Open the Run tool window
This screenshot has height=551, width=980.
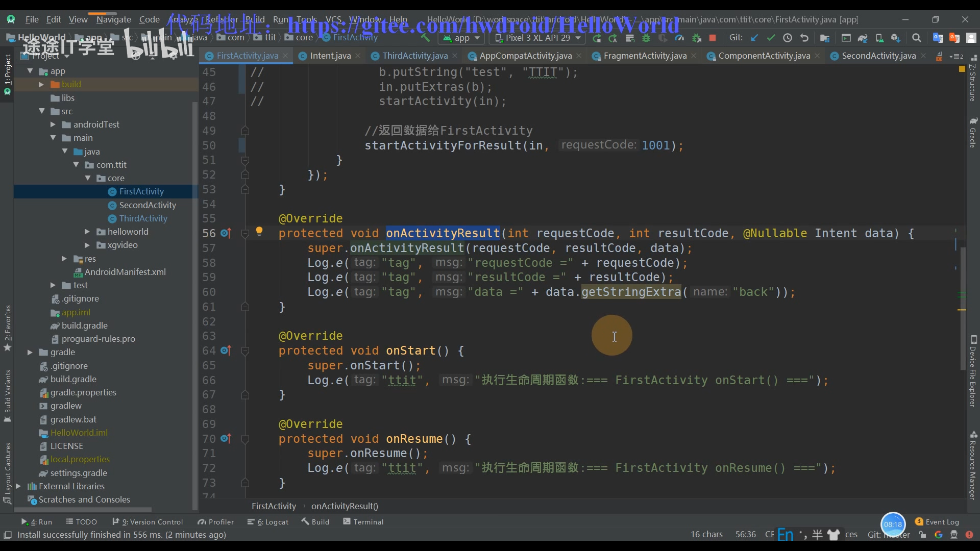37,522
